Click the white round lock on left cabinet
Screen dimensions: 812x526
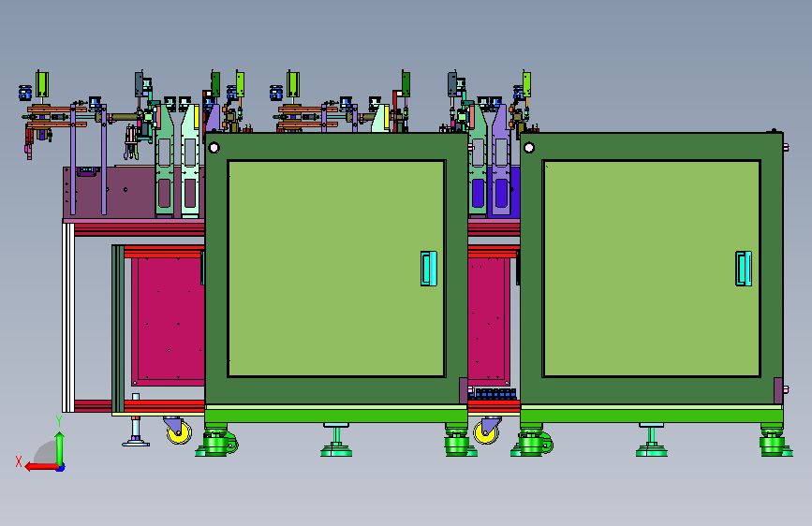(214, 148)
